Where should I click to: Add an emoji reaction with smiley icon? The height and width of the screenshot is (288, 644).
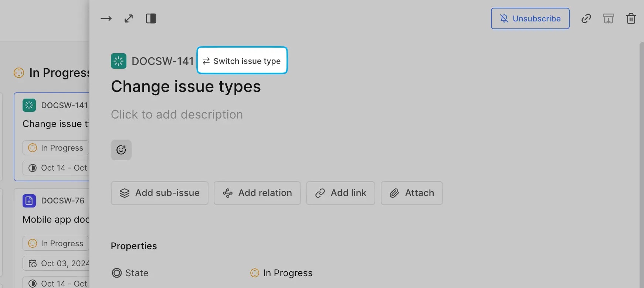click(121, 150)
